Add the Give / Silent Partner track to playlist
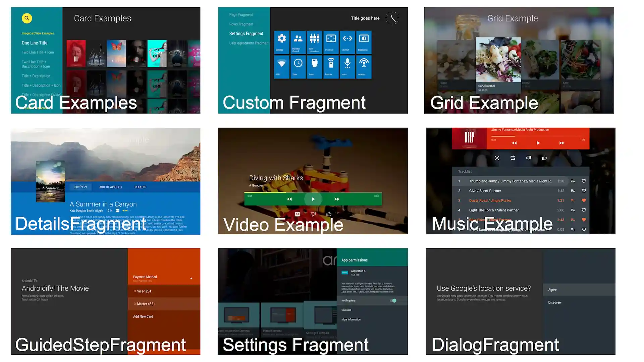 click(573, 191)
